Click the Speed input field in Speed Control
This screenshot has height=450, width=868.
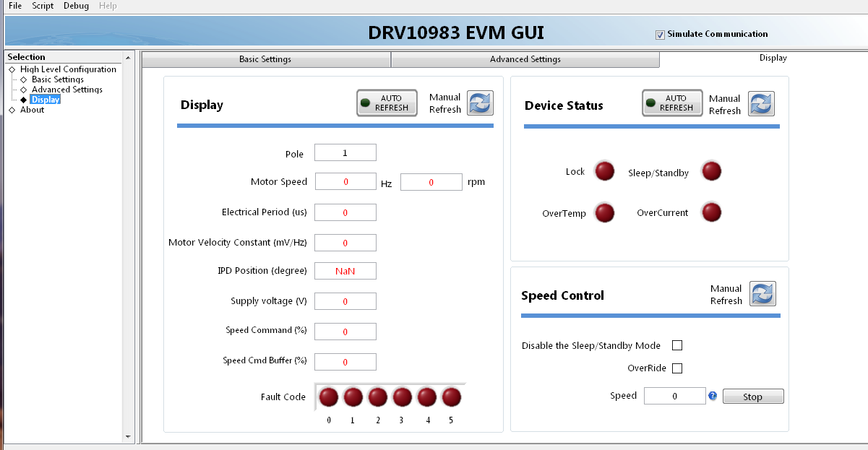(675, 396)
